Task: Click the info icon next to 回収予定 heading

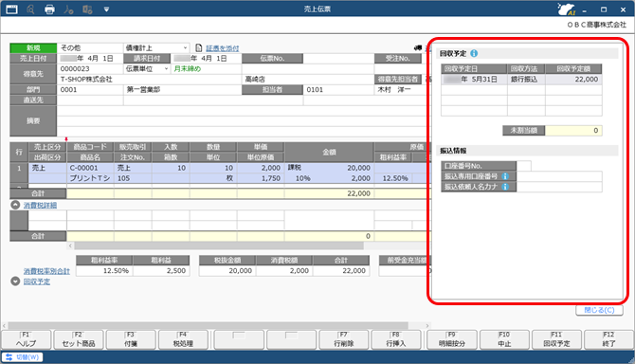Action: [x=474, y=53]
